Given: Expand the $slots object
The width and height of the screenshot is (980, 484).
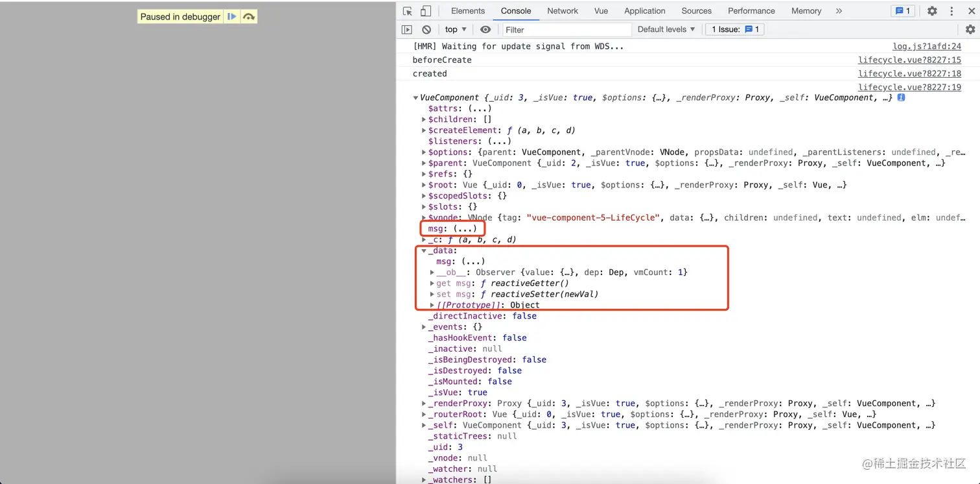Looking at the screenshot, I should tap(424, 207).
